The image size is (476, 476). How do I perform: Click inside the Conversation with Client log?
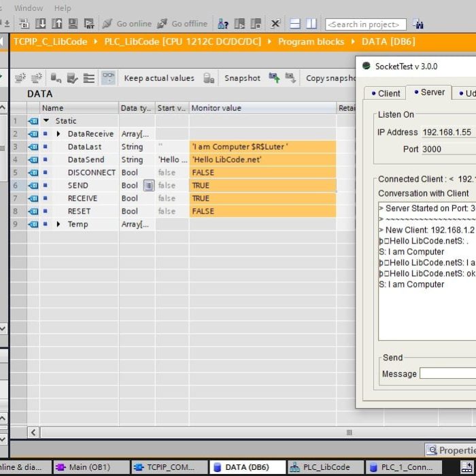point(427,271)
